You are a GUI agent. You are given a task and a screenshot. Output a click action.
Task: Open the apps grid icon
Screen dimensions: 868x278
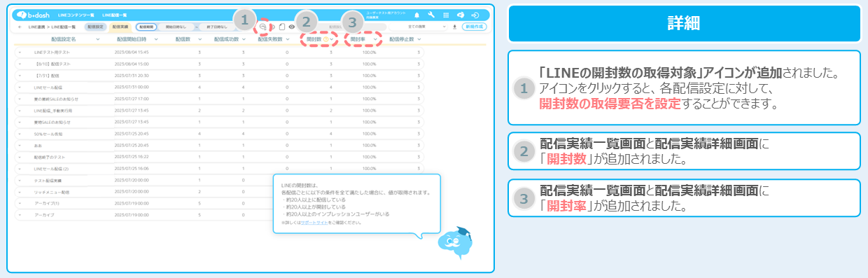pos(447,15)
